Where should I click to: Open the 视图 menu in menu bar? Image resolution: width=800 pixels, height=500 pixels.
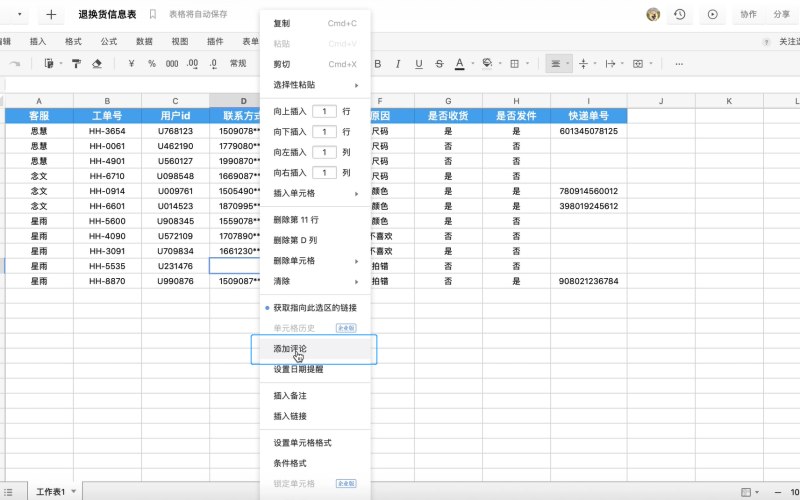click(180, 41)
